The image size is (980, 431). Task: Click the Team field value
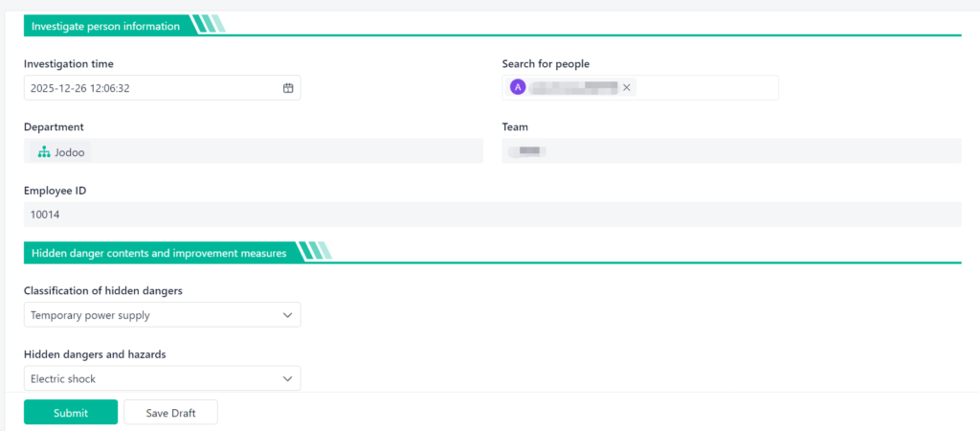(x=526, y=151)
